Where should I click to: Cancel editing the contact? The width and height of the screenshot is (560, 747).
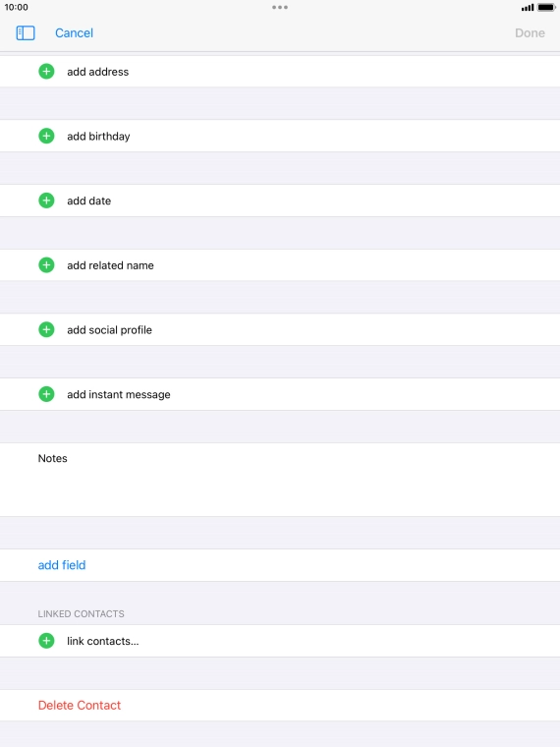74,32
